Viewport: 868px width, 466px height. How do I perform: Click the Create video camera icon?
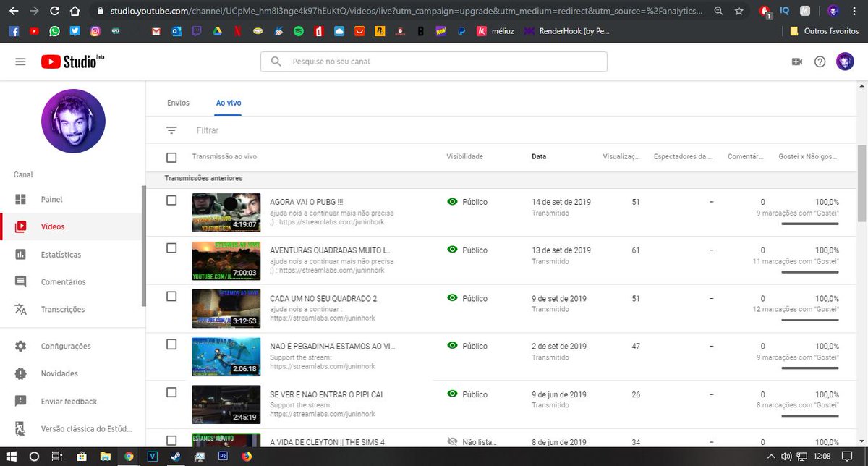pyautogui.click(x=797, y=62)
